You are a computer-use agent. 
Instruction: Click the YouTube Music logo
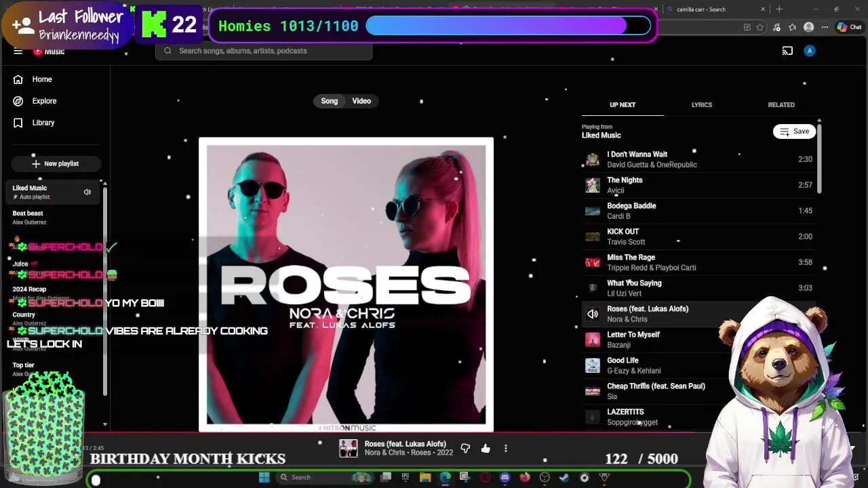[49, 51]
